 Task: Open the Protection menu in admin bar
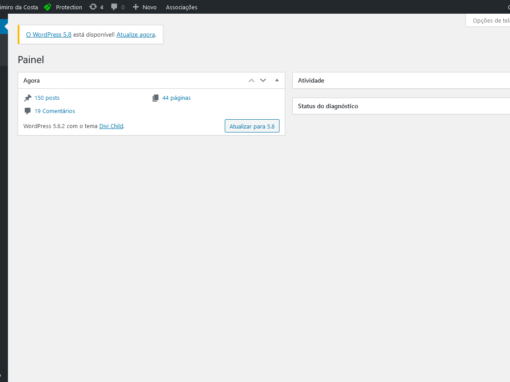[69, 7]
